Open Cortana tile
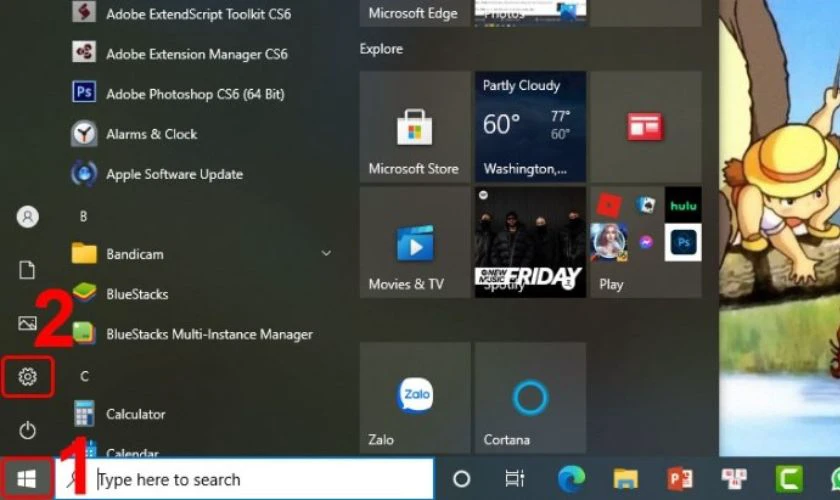Viewport: 840px width, 500px height. (530, 398)
